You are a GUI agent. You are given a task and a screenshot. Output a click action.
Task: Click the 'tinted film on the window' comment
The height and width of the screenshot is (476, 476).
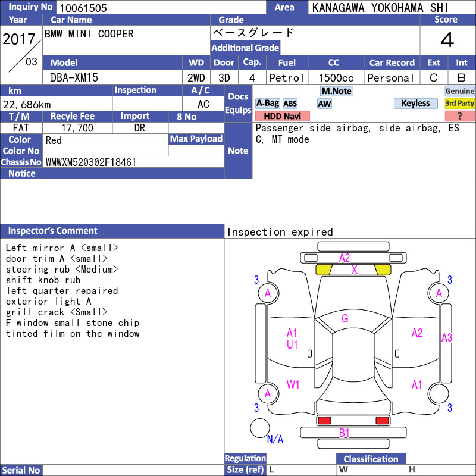click(x=73, y=334)
